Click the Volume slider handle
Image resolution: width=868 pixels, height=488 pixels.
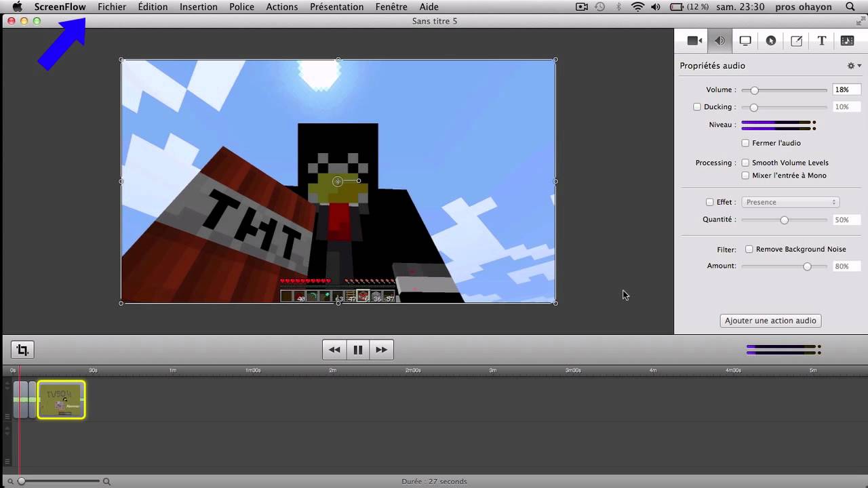754,90
